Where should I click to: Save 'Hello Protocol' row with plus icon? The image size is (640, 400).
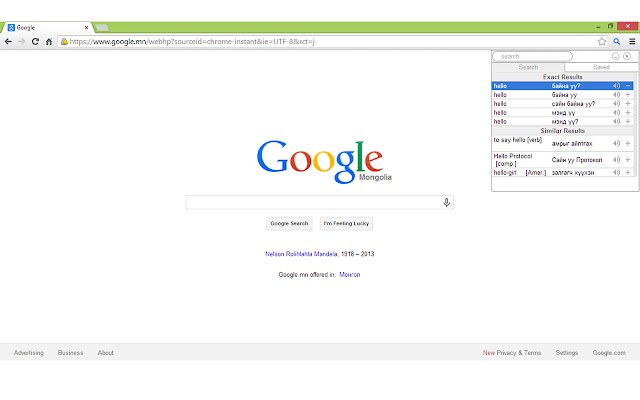(x=628, y=160)
